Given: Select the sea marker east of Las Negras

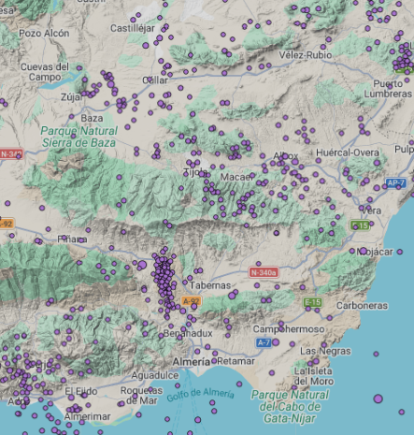Looking at the screenshot, I should (376, 354).
